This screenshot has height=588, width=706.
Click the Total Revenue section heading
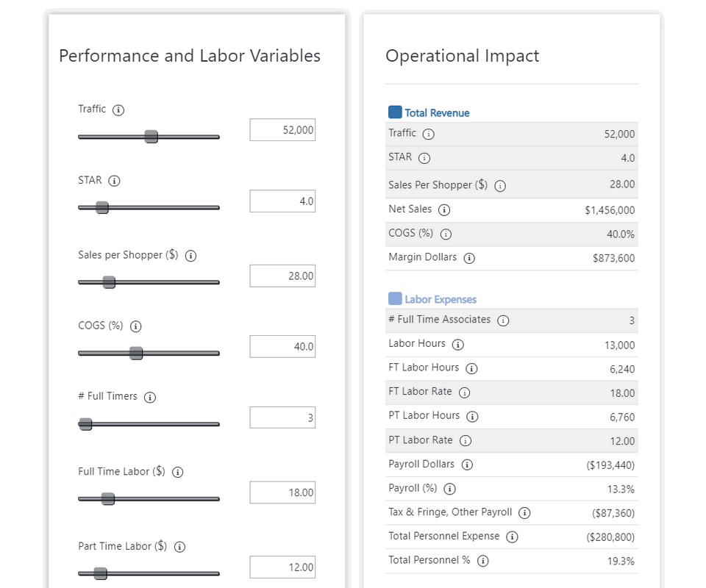click(436, 113)
